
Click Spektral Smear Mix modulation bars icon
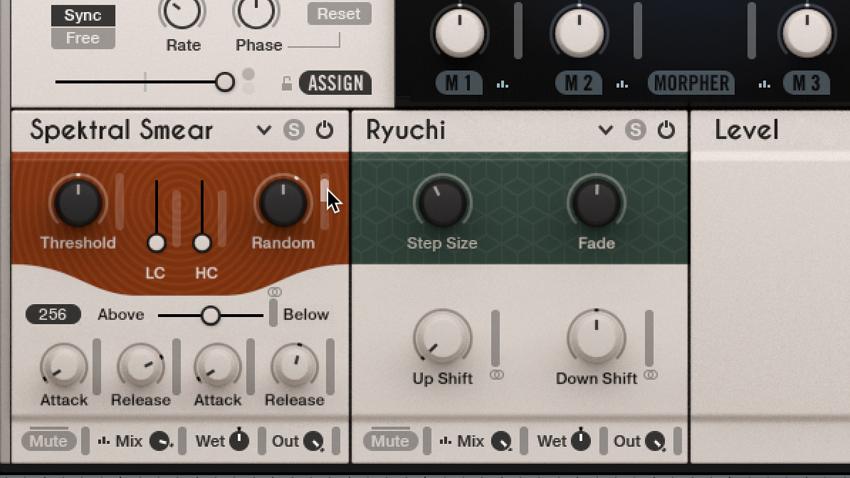click(x=104, y=441)
